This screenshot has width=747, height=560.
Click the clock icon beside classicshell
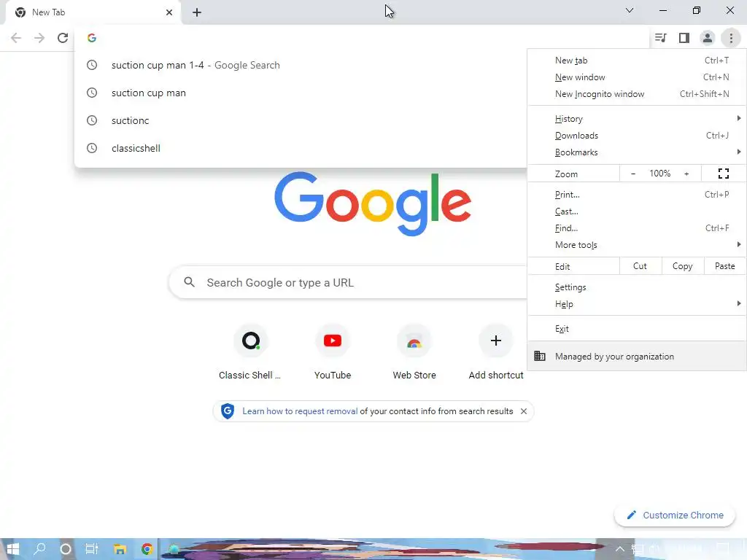tap(92, 148)
